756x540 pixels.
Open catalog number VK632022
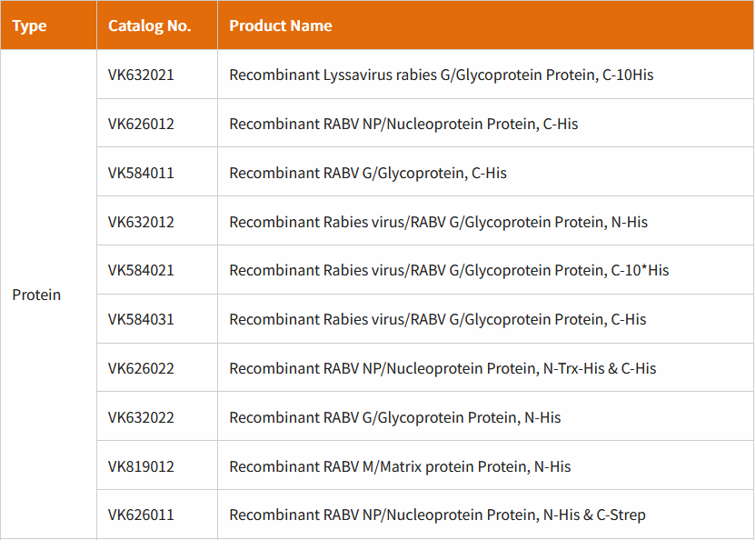pyautogui.click(x=141, y=417)
